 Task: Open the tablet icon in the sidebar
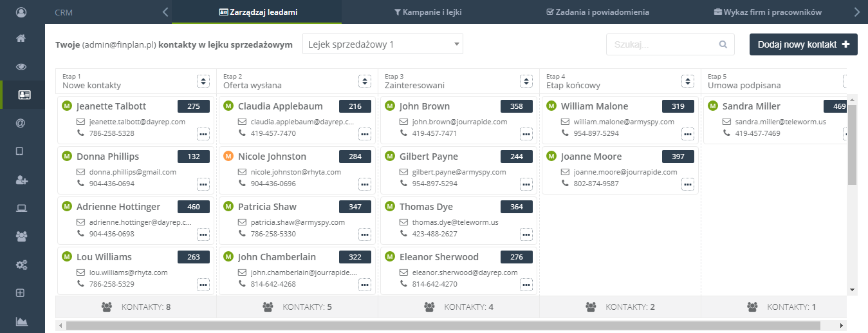[x=20, y=151]
